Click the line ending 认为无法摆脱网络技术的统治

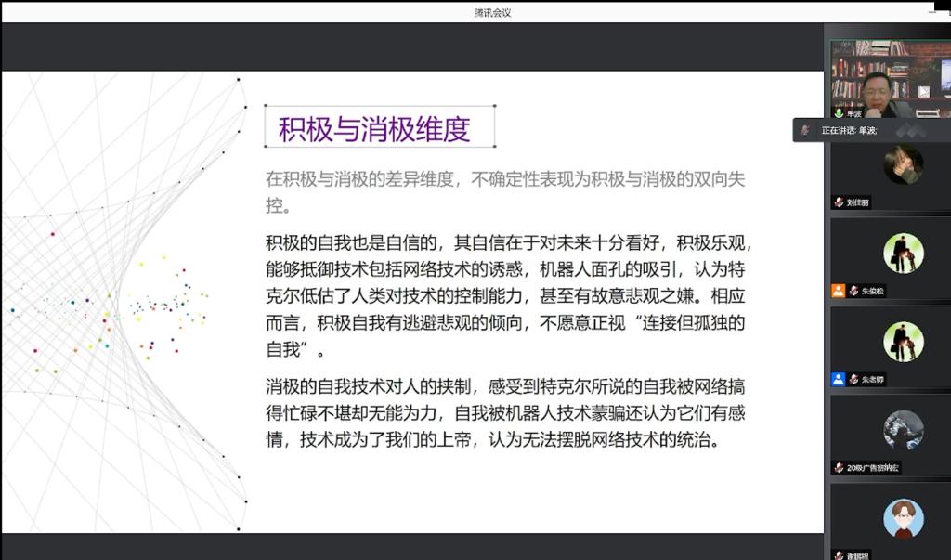point(494,439)
